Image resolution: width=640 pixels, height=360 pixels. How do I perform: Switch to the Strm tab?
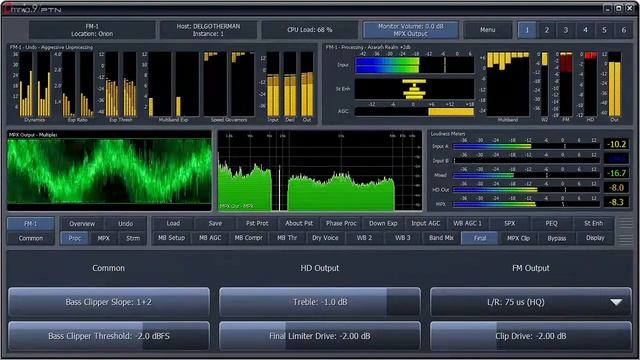[133, 238]
